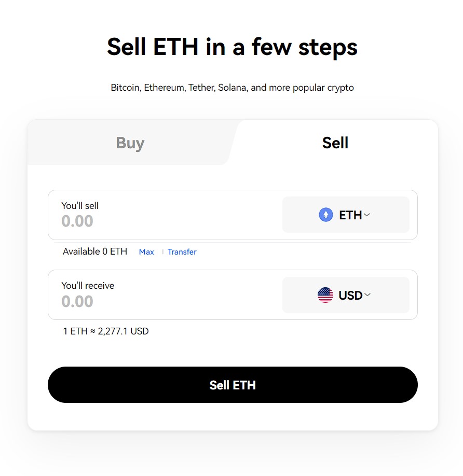The image size is (463, 476).
Task: Expand the USD dropdown chevron
Action: 367,295
